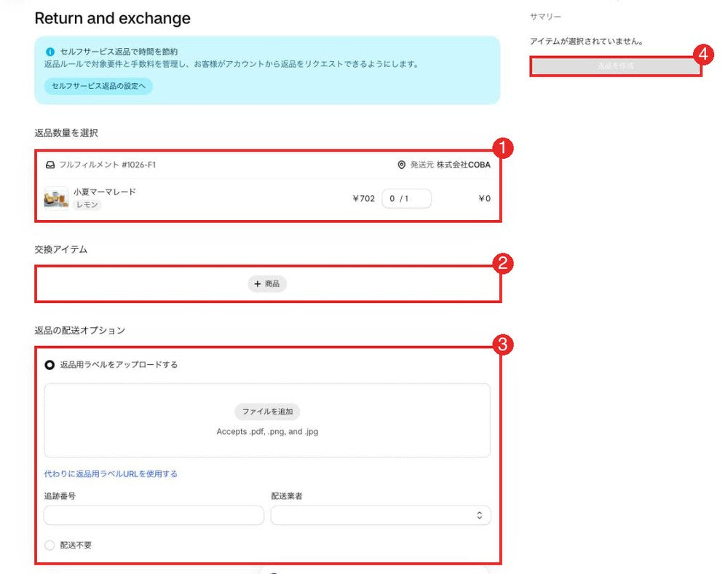
Task: Click the 小夏マーマレード product name
Action: pyautogui.click(x=105, y=192)
